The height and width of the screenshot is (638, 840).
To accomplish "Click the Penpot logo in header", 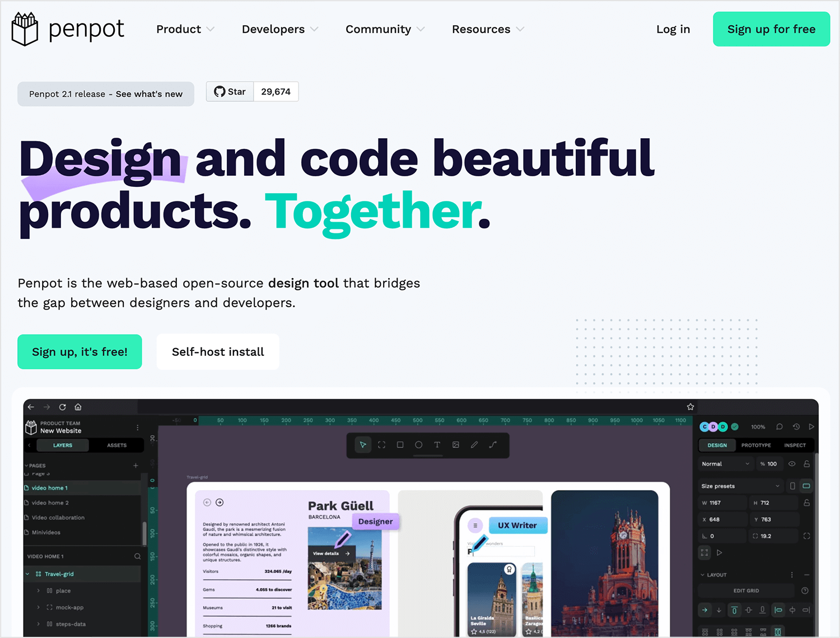I will point(68,29).
